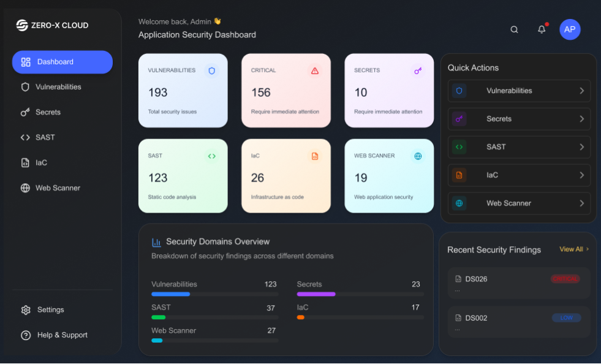Screen dimensions: 601x364
Task: Expand Secrets quick action chevron
Action: (x=581, y=119)
